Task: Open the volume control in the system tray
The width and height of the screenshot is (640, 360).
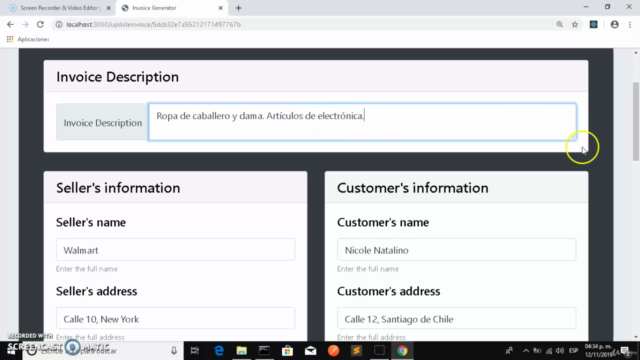Action: pyautogui.click(x=560, y=351)
